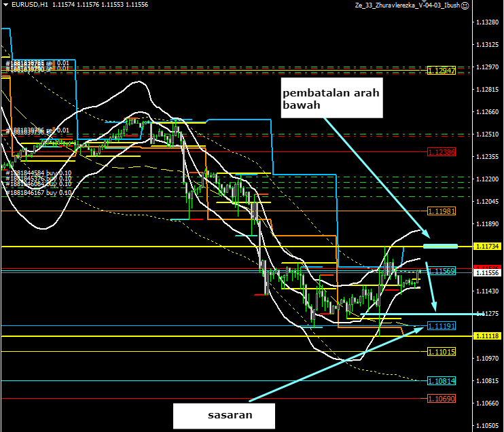
Task: Select the 'pembatalan arah bawah' text box
Action: click(x=331, y=98)
